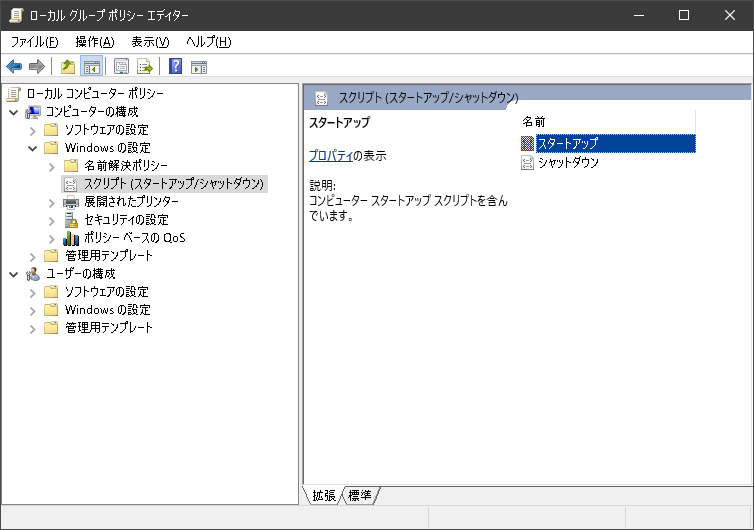Screen dimensions: 754x530
Task: Open the ファイル(F) menu
Action: coord(34,42)
